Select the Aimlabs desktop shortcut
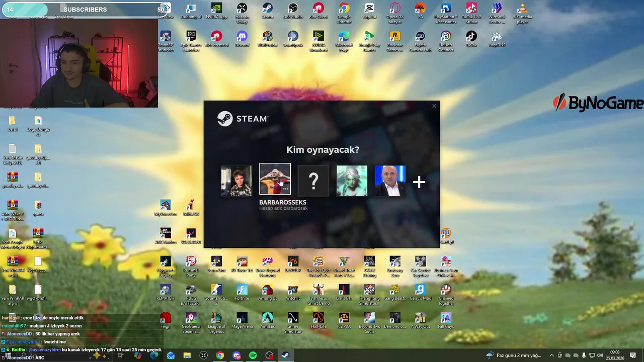Image resolution: width=644 pixels, height=362 pixels. (x=267, y=321)
